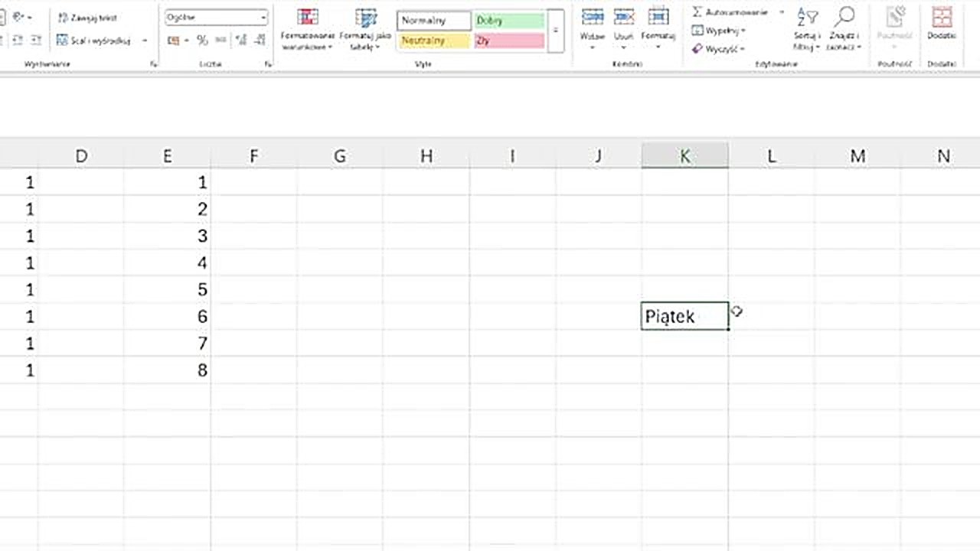Apply the Neutralny cell style
Viewport: 980px width, 551px height.
(x=433, y=41)
